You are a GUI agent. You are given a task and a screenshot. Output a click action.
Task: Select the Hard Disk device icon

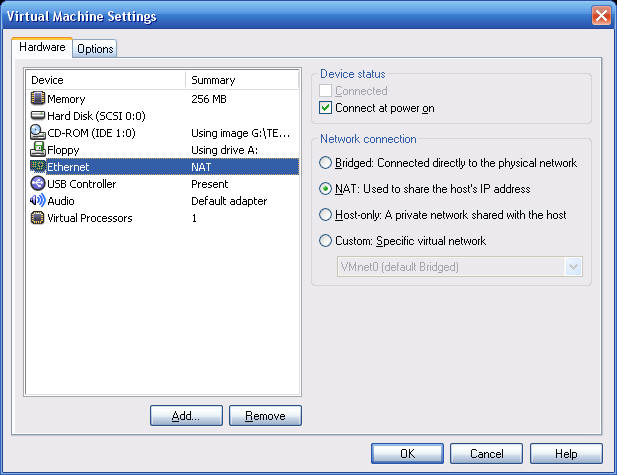click(x=38, y=116)
